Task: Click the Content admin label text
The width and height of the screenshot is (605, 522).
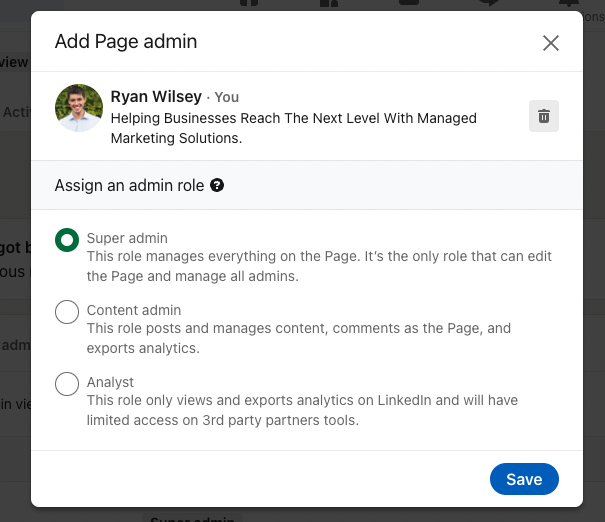Action: pos(134,310)
